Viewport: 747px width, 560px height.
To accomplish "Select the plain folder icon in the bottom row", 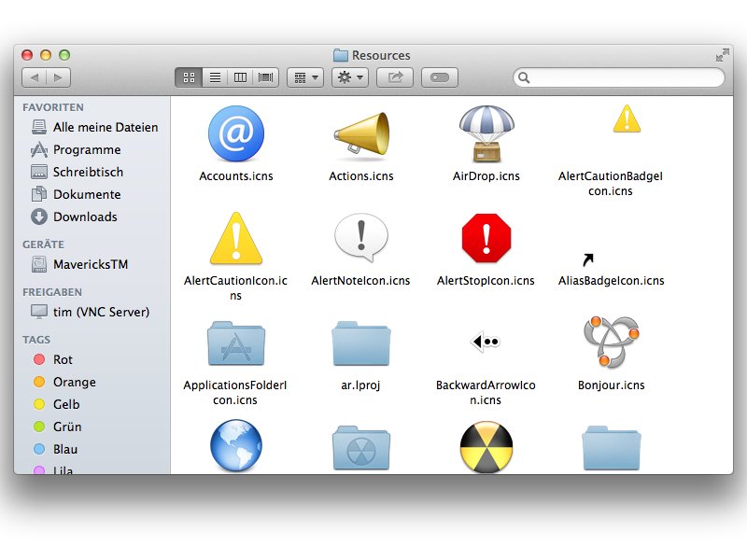I will pyautogui.click(x=612, y=448).
